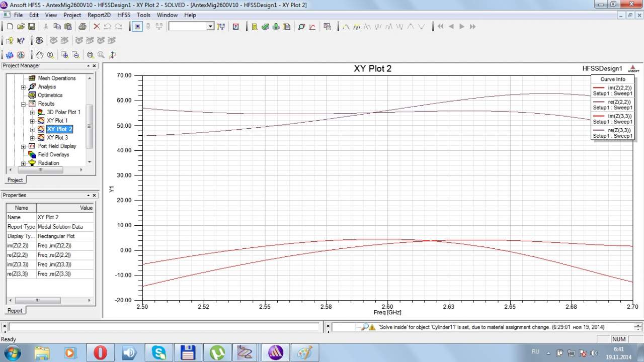Click the What's This help cursor icon
Viewport: 644px width, 362px height.
[21, 41]
